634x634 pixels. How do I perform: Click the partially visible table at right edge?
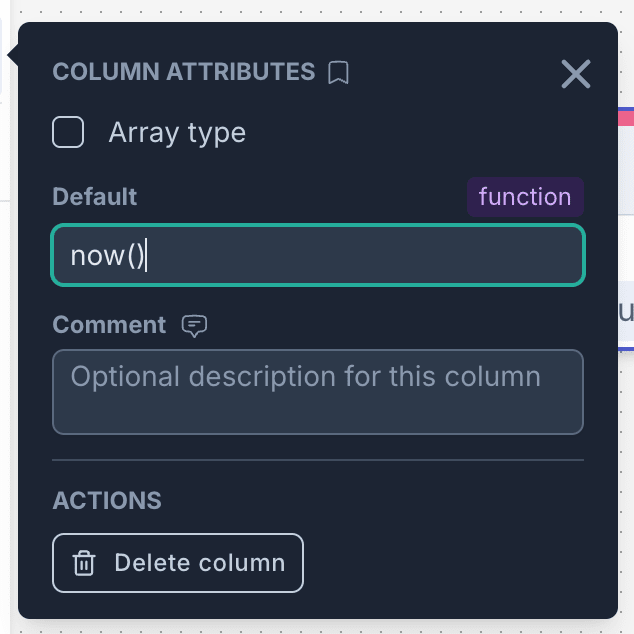click(x=626, y=310)
